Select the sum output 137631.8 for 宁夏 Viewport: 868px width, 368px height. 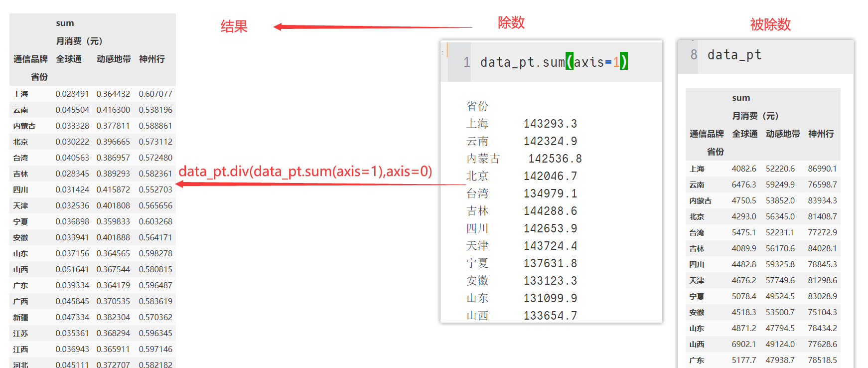click(x=550, y=263)
